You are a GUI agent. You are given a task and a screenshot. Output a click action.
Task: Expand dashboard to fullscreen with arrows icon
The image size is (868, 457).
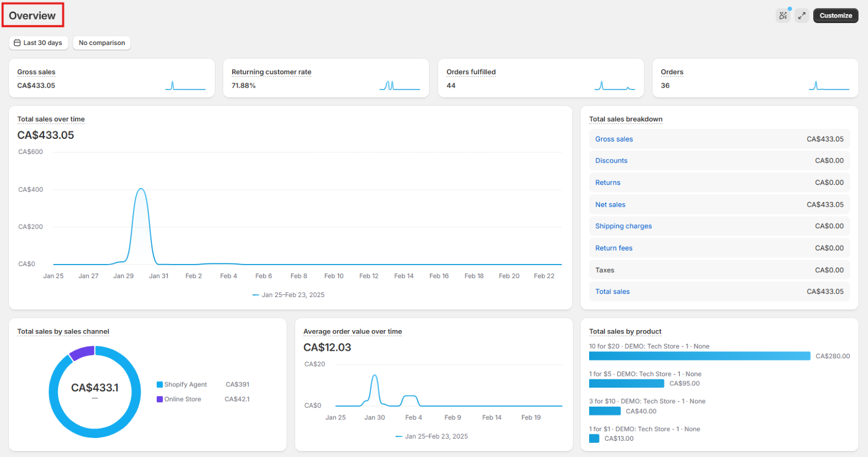(802, 16)
